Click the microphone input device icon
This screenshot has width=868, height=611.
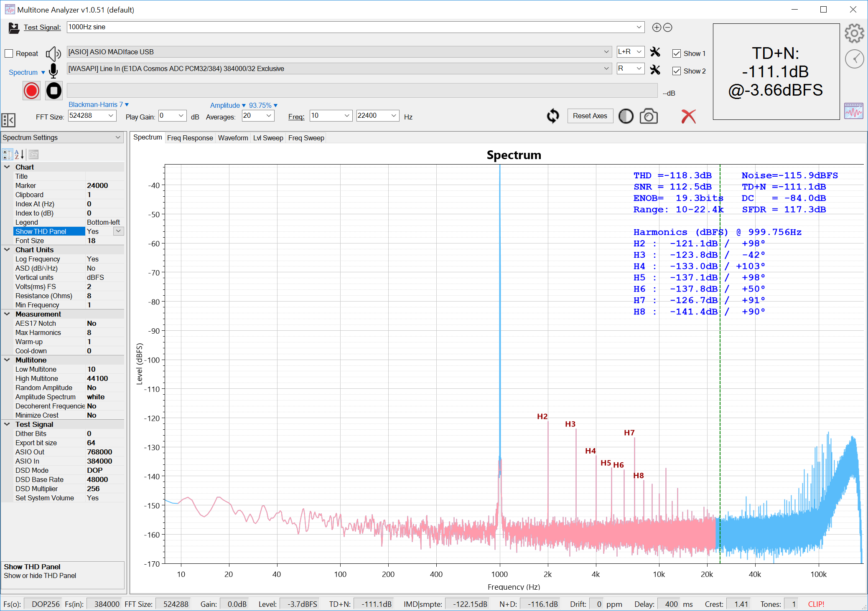click(x=53, y=71)
